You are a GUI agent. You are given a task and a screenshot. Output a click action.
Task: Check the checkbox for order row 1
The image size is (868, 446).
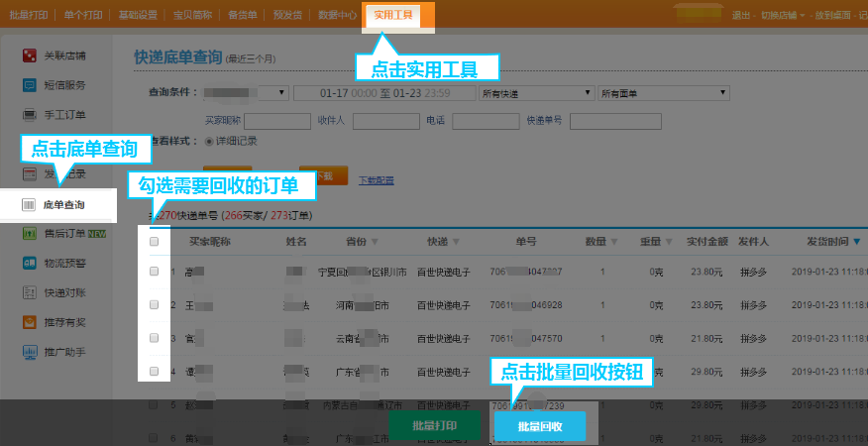(x=154, y=271)
